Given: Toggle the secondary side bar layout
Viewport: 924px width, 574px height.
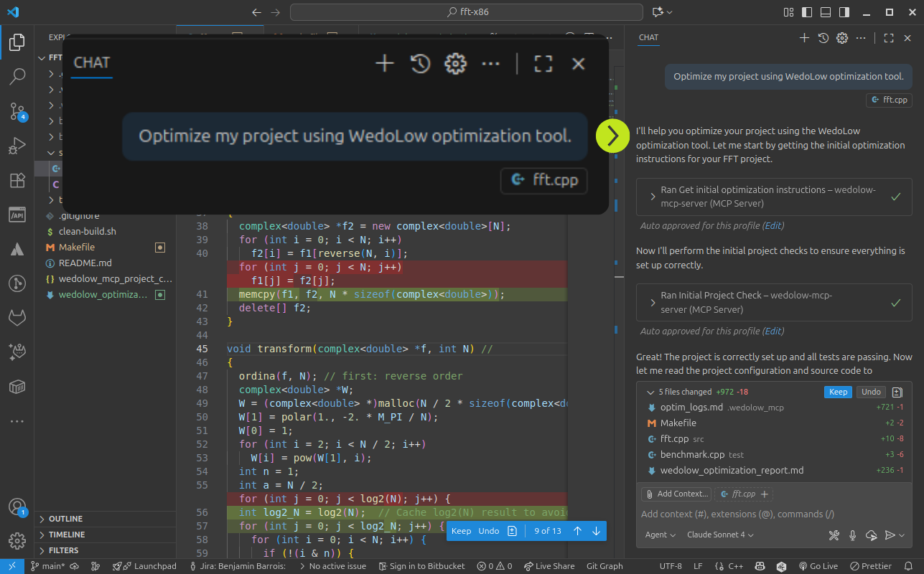Looking at the screenshot, I should (x=844, y=12).
